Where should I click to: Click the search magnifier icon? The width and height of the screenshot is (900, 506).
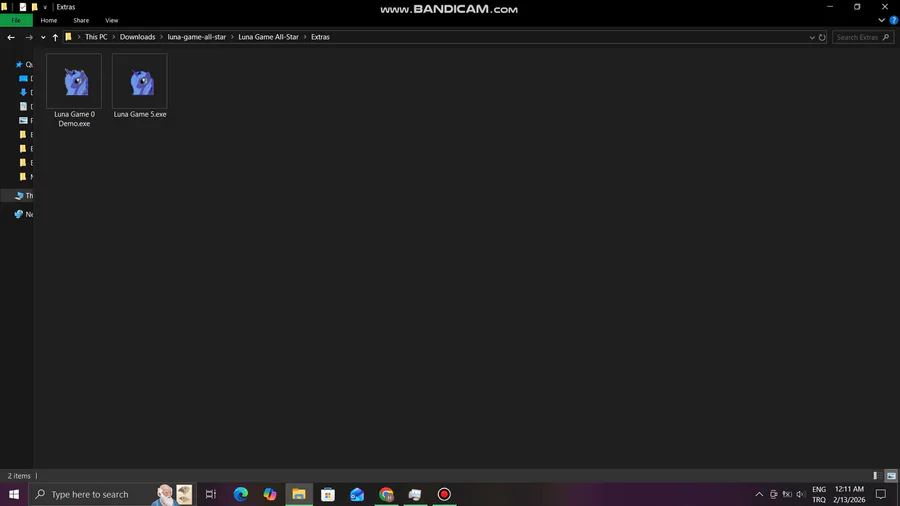tap(886, 37)
